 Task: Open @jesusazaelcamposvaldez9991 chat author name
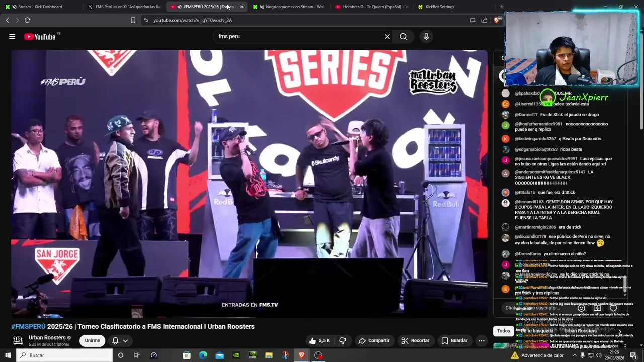click(x=546, y=159)
